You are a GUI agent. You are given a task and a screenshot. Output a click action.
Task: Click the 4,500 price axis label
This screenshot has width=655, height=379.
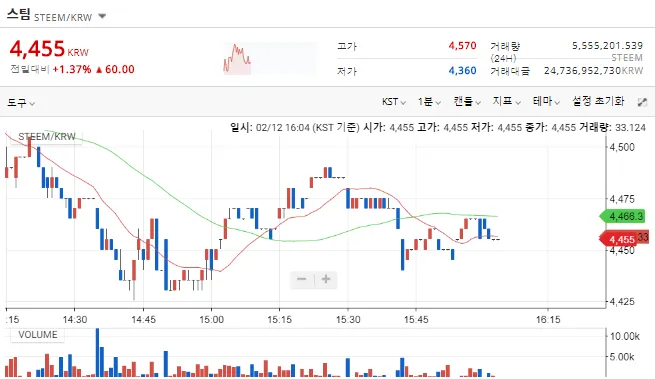click(x=622, y=147)
